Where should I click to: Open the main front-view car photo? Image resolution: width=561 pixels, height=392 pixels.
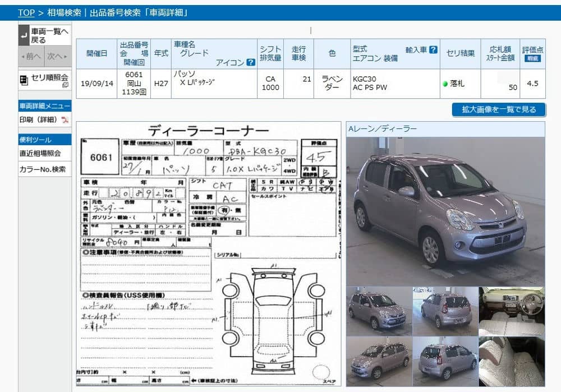(445, 211)
